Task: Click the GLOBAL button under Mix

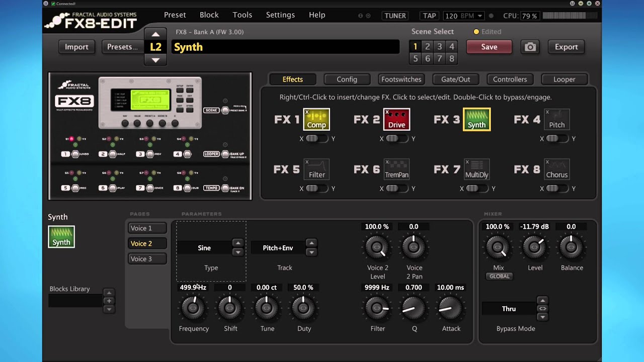Action: tap(499, 276)
